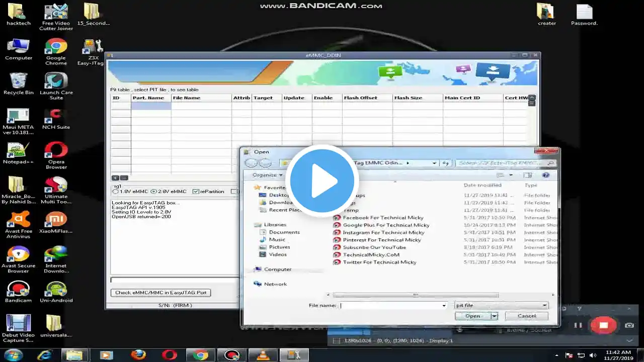Click inside the File name field
Image resolution: width=644 pixels, height=362 pixels.
[389, 305]
